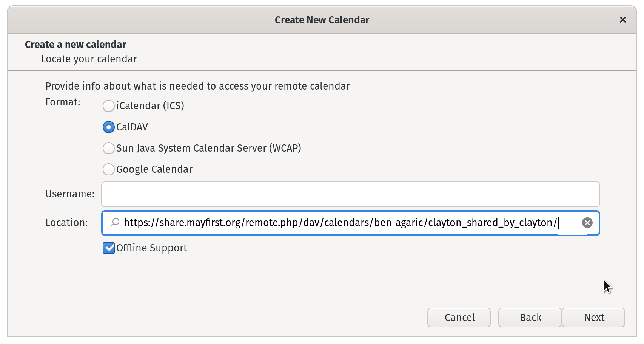This screenshot has width=644, height=344.
Task: Click the Format label
Action: [x=63, y=102]
